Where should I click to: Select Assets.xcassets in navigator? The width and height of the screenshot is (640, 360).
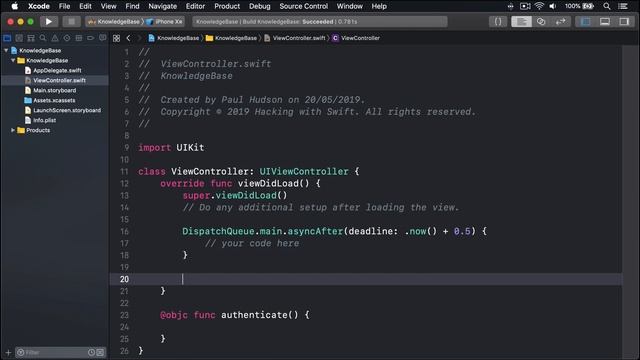[55, 100]
